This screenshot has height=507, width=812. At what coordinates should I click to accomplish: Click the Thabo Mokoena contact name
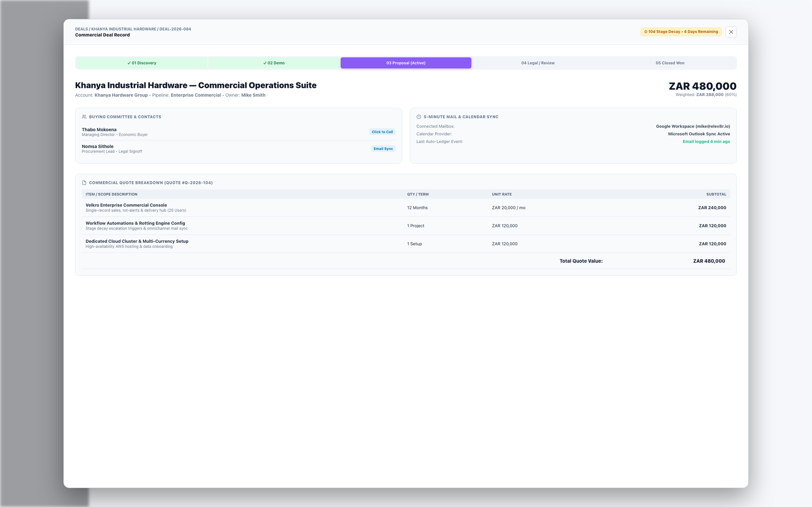[99, 130]
